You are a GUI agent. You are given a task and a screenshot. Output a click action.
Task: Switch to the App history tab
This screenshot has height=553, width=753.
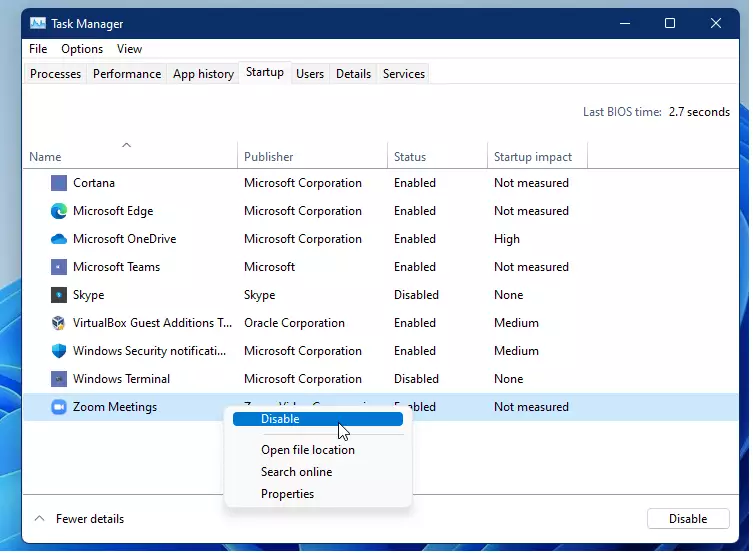click(x=203, y=74)
